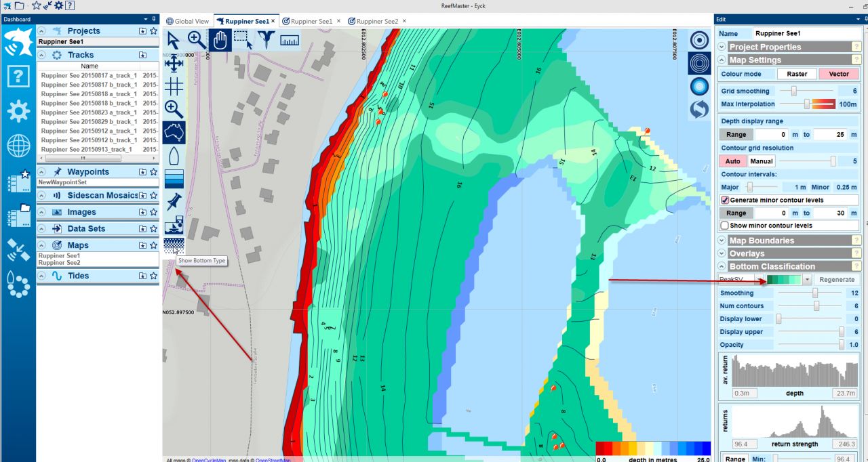Uncheck Generate minor contour levels
Screen dimensions: 868x462
tap(725, 201)
